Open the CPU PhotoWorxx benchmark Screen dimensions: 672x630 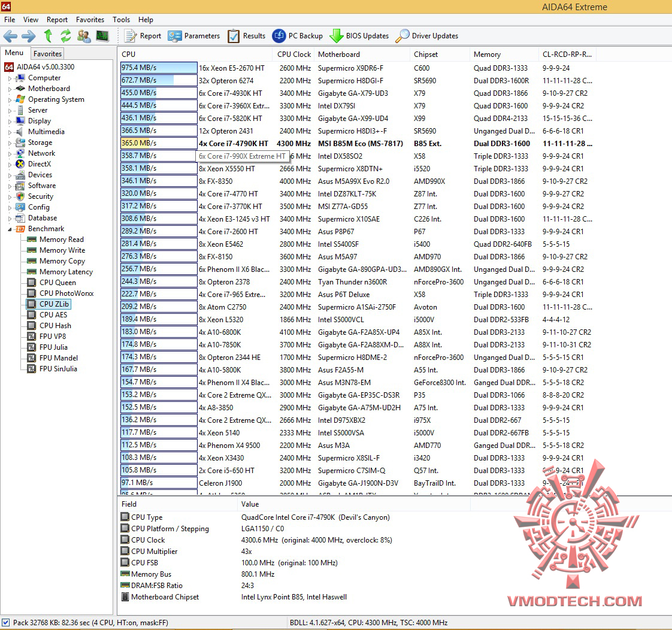tap(60, 293)
